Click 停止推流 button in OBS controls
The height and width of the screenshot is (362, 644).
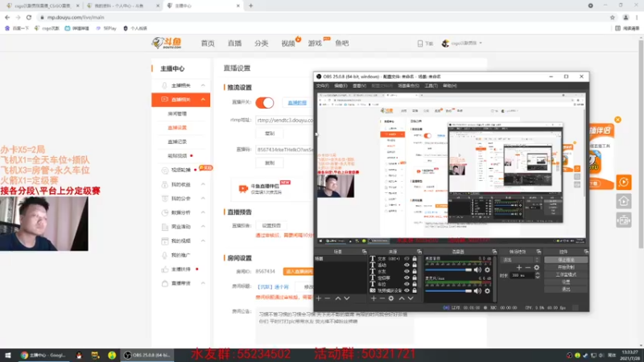(x=566, y=260)
